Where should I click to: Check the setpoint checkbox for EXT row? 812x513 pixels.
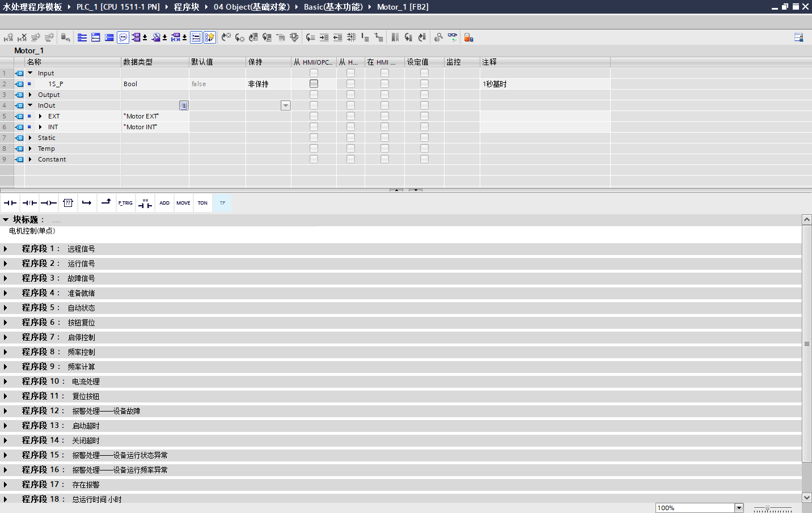tap(424, 116)
